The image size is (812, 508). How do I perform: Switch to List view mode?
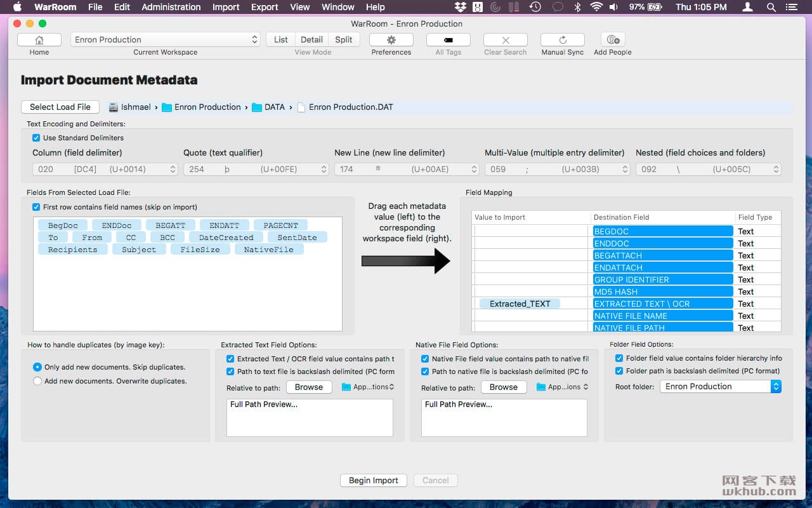(x=281, y=39)
